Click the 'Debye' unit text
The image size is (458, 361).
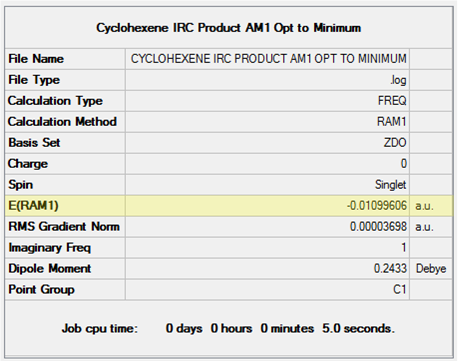tap(431, 269)
